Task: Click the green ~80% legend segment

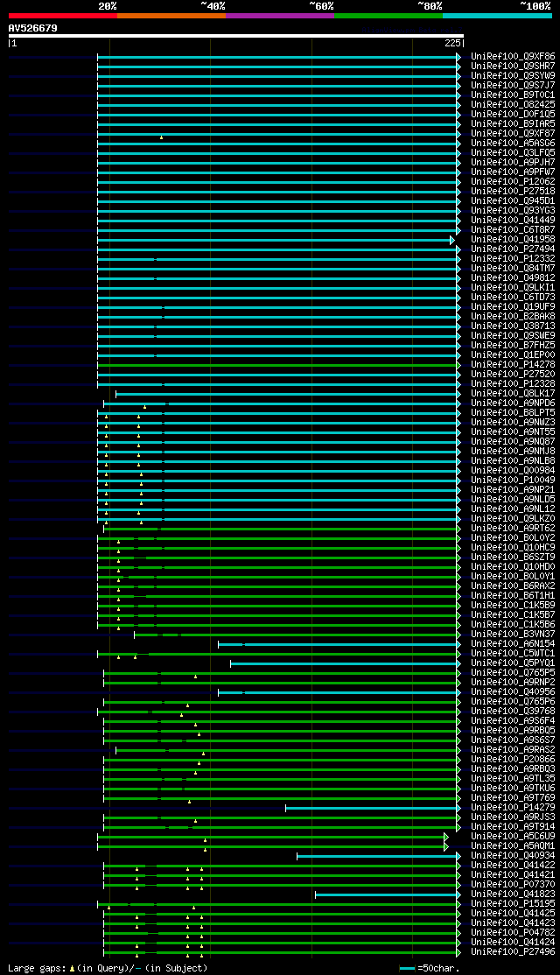Action: click(388, 15)
